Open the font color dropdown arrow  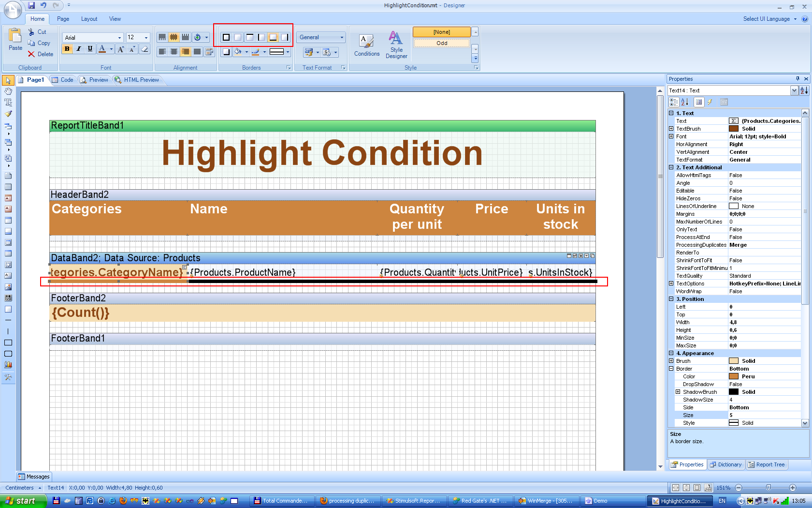point(111,49)
